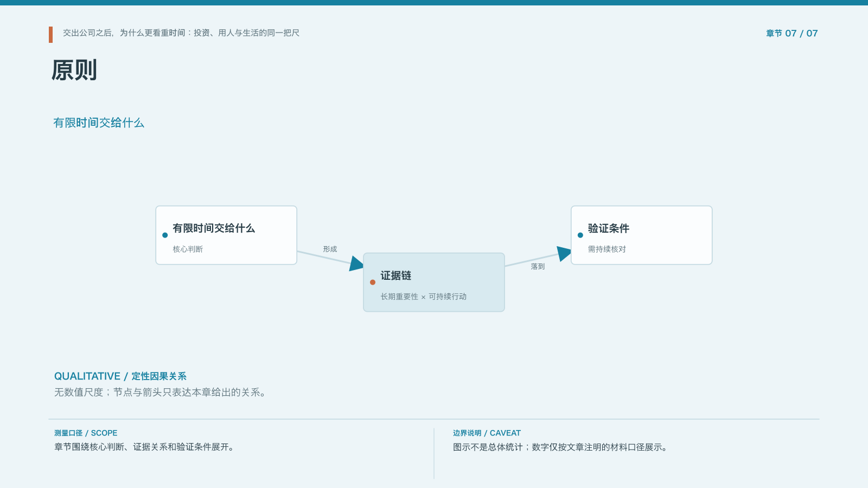Image resolution: width=868 pixels, height=488 pixels.
Task: Click the sentence starting with "图示不是总体统计"
Action: tap(560, 447)
